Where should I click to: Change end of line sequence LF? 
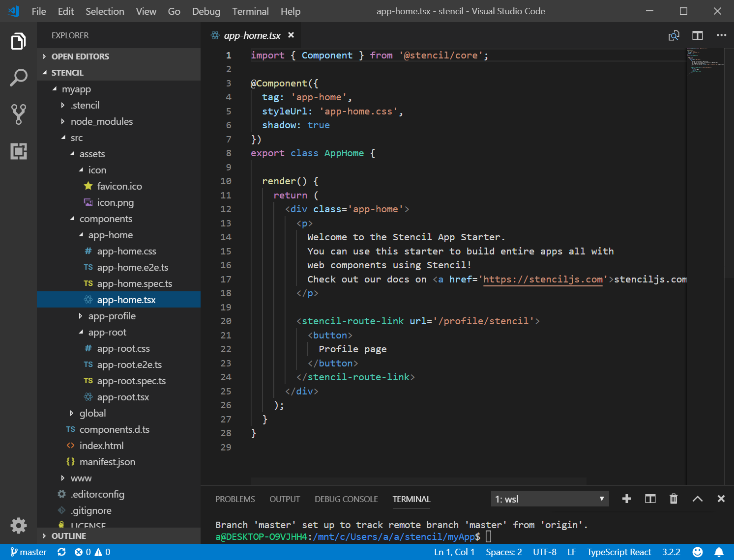(x=572, y=552)
